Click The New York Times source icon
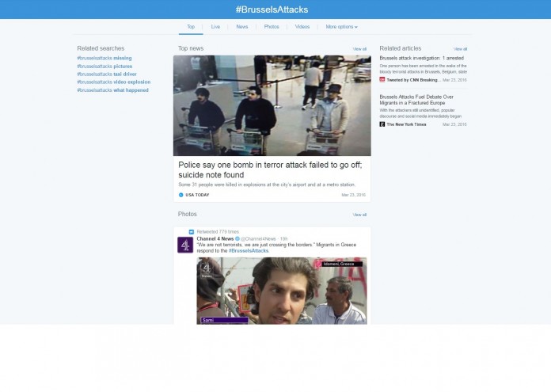Viewport: 551px width, 392px height. click(x=382, y=124)
